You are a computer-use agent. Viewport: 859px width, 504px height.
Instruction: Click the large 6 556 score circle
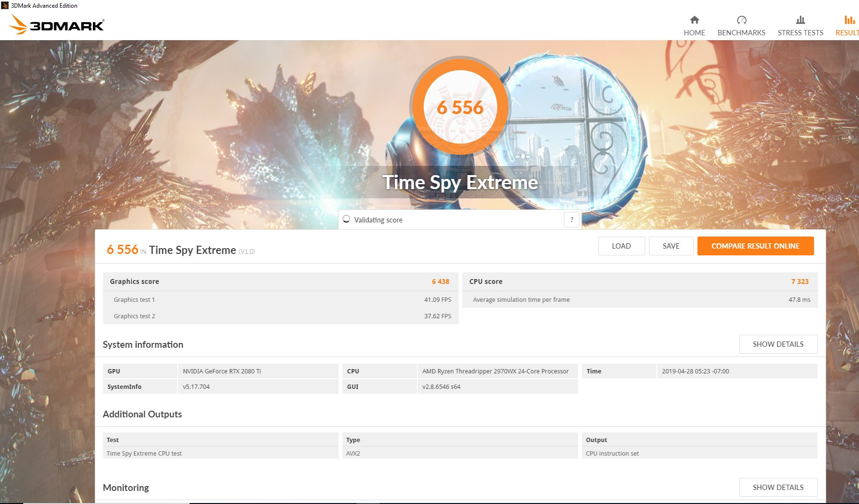[x=460, y=106]
